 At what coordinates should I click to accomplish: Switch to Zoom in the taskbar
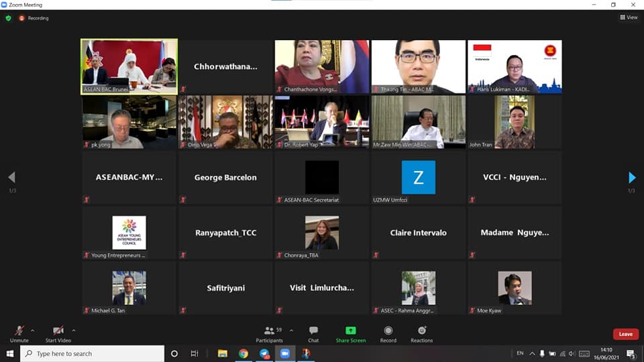click(x=285, y=353)
